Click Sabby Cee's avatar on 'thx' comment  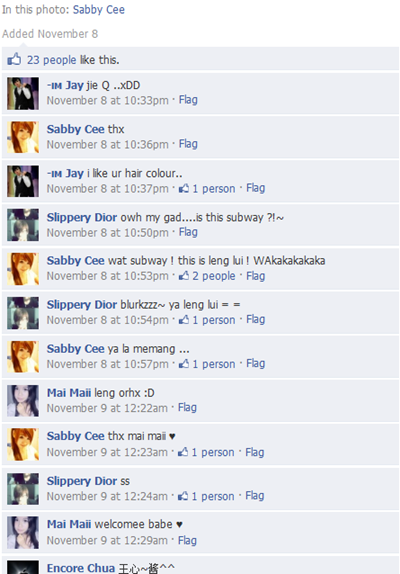pos(23,137)
